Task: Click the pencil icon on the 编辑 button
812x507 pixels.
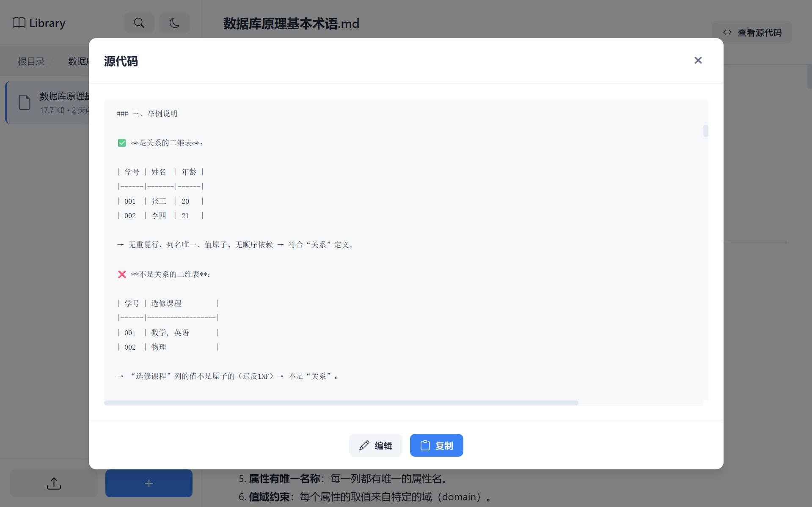Action: point(364,445)
